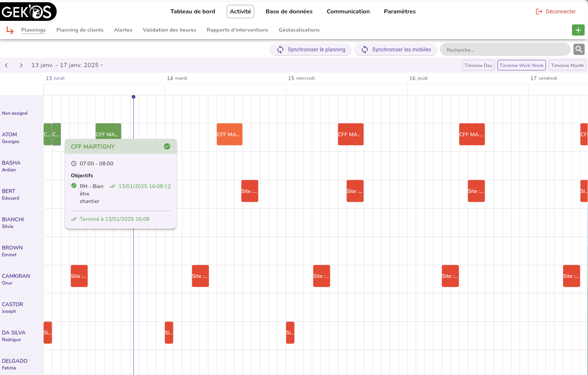Click the orange CFF MA... event on Tuesday
Image resolution: width=588 pixels, height=375 pixels.
(x=229, y=134)
